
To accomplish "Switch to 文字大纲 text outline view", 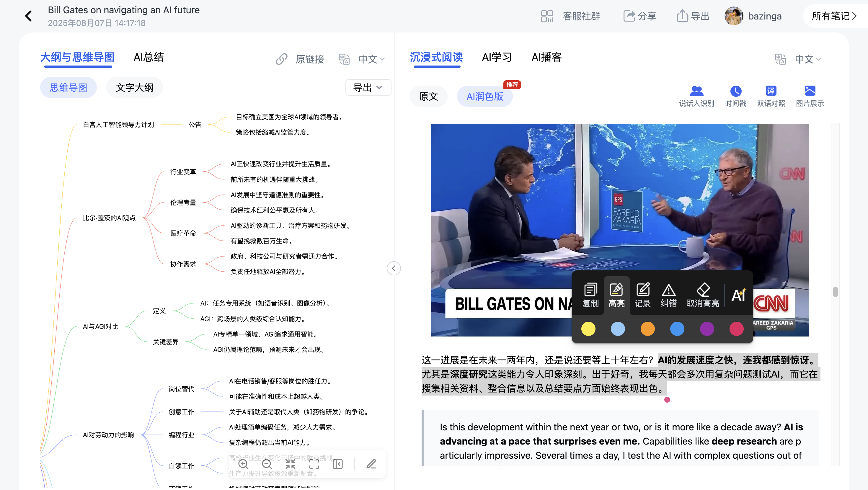I will (134, 88).
